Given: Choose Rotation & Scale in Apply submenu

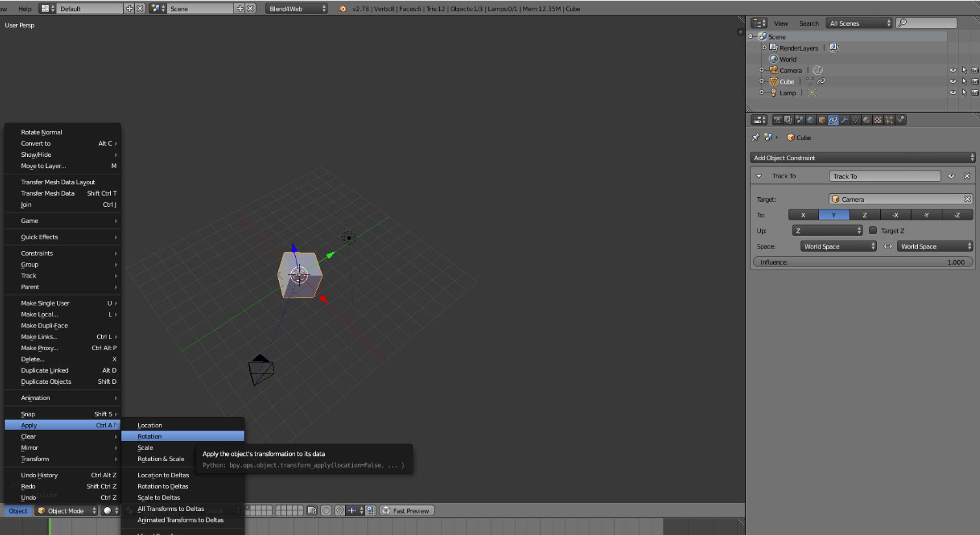Looking at the screenshot, I should coord(161,459).
